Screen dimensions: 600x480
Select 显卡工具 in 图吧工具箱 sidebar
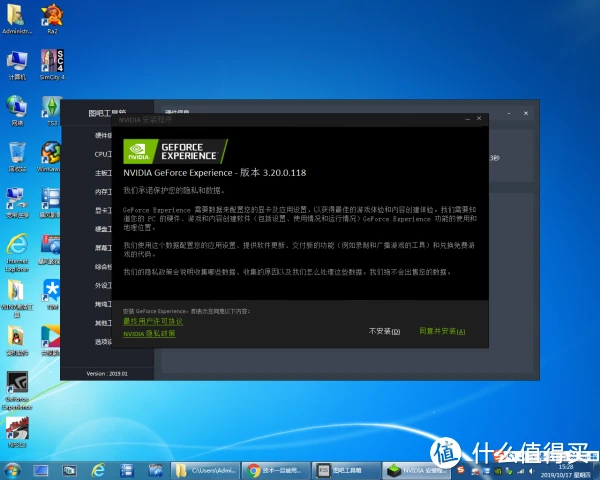103,210
